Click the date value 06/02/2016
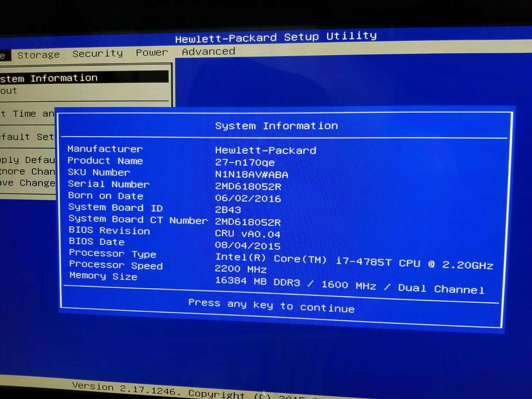 click(x=248, y=198)
